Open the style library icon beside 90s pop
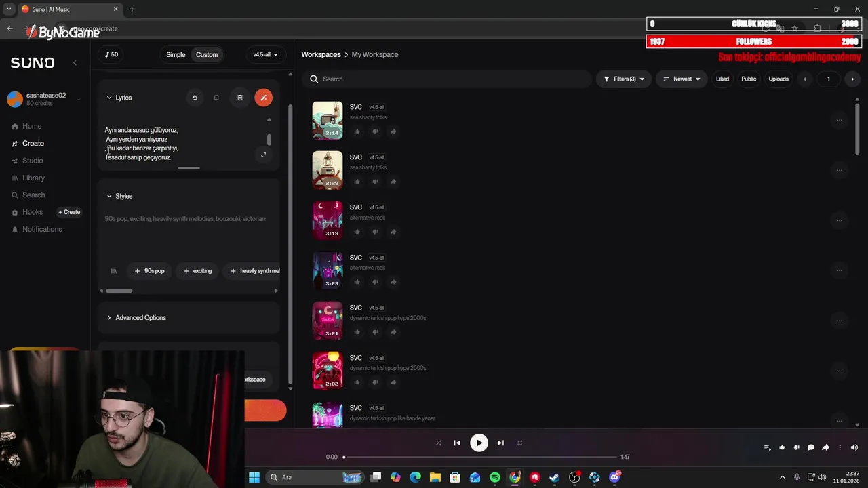The width and height of the screenshot is (868, 488). click(x=114, y=271)
